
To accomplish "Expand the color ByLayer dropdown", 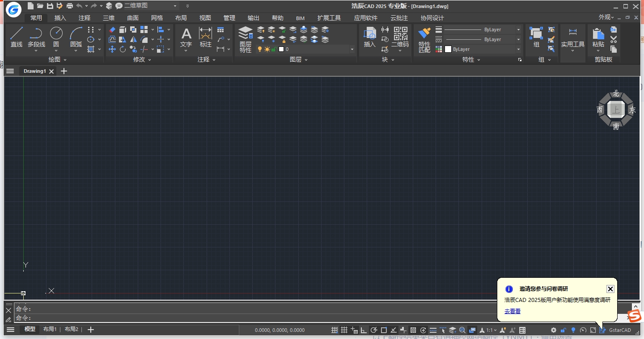I will pos(518,49).
